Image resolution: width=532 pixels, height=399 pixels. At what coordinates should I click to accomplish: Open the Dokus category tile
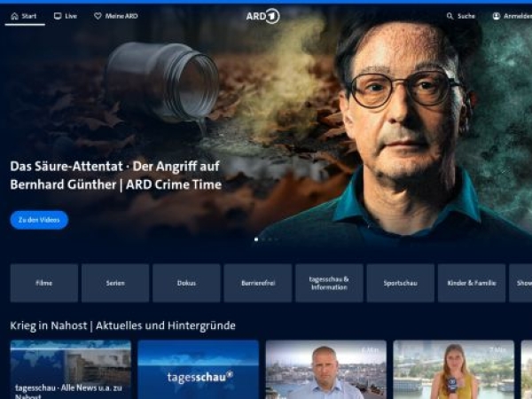click(x=186, y=283)
